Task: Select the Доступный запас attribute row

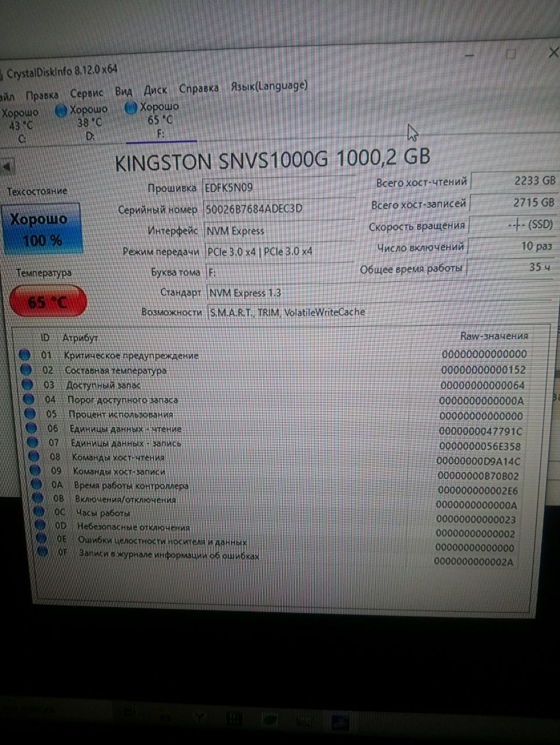Action: [274, 385]
